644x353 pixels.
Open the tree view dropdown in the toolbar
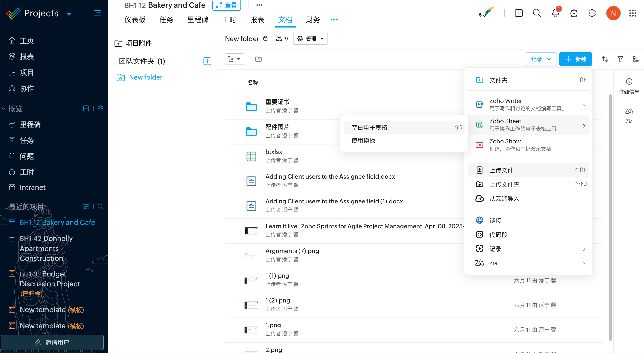(234, 59)
